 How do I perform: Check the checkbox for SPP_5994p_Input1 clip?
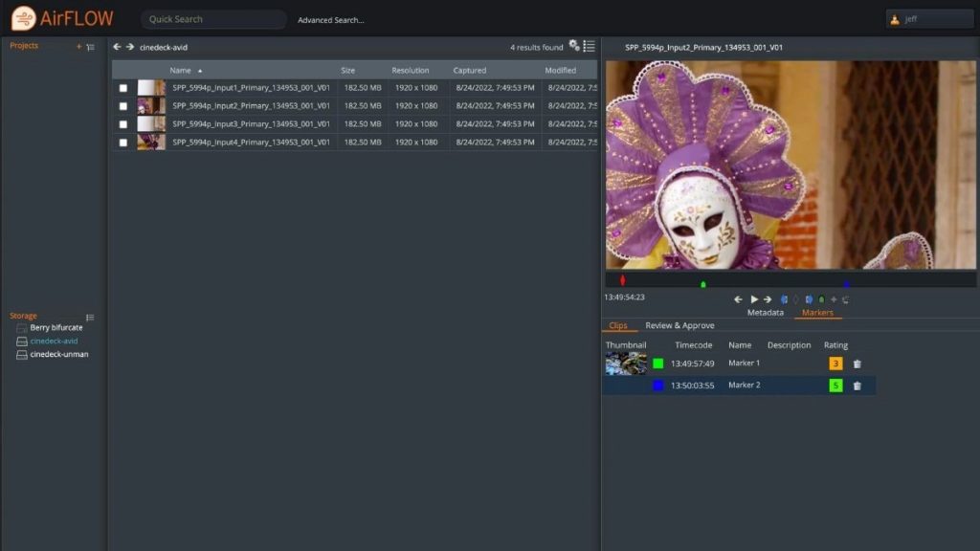[122, 88]
